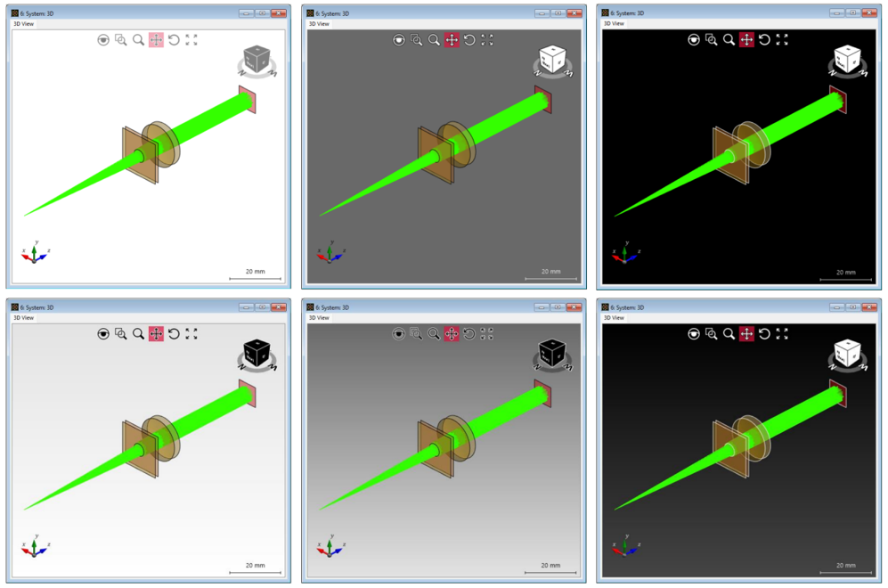Click the Reset Rotation icon in the top-right viewer
The width and height of the screenshot is (888, 588).
point(765,40)
